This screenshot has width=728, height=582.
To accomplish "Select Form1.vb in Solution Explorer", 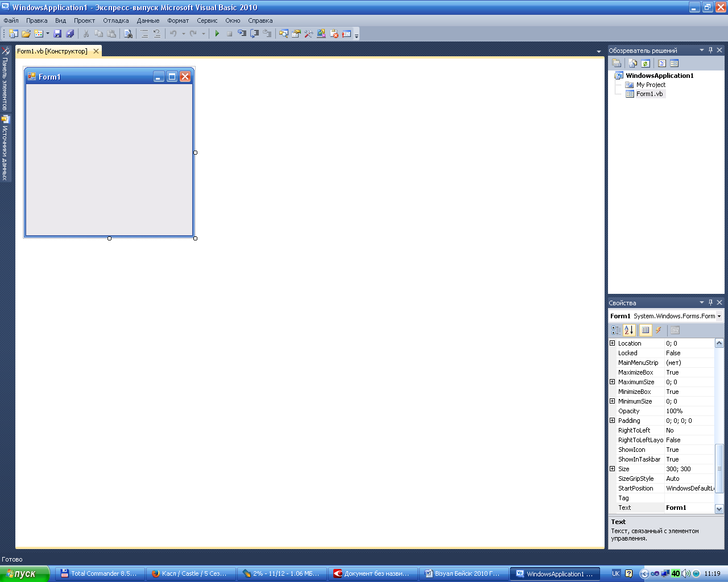I will tap(650, 94).
